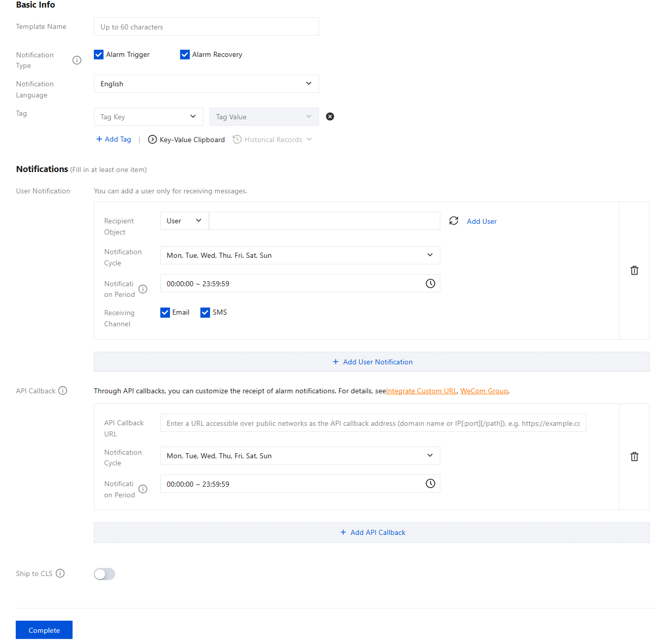
Task: Click the Template Name input field
Action: coord(206,27)
